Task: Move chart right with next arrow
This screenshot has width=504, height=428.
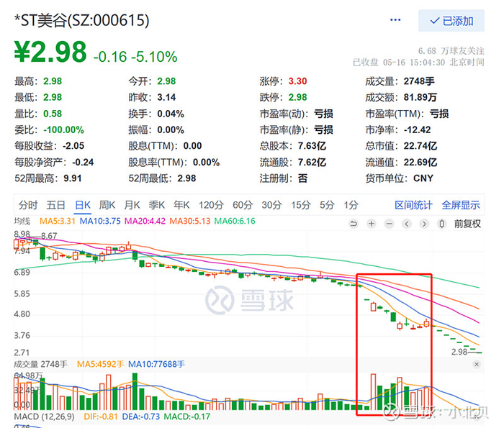Action: pos(424,224)
